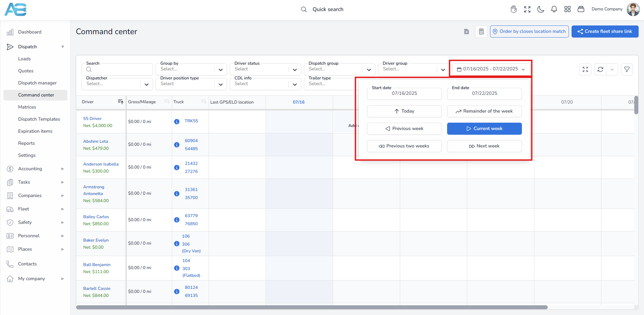Click the Search input field
644x315 pixels.
pos(117,69)
